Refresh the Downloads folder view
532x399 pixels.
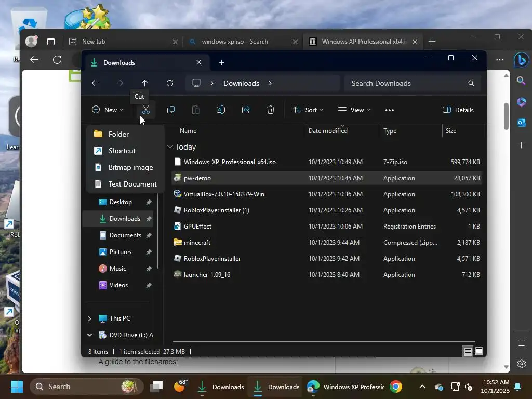pyautogui.click(x=170, y=83)
